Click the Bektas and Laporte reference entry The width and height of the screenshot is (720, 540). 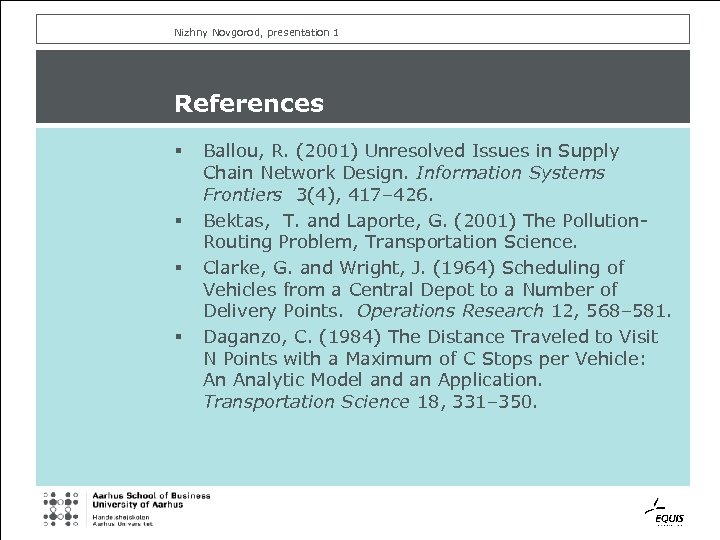point(425,231)
